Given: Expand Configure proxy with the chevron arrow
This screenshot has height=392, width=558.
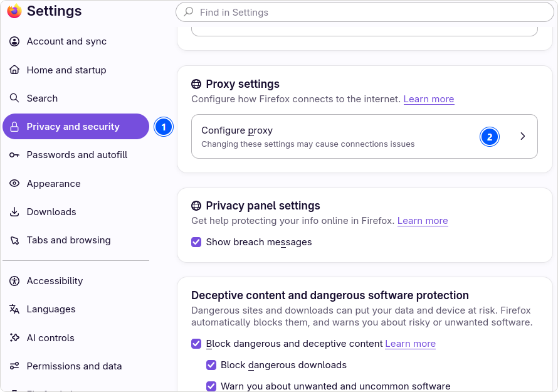Looking at the screenshot, I should 522,136.
